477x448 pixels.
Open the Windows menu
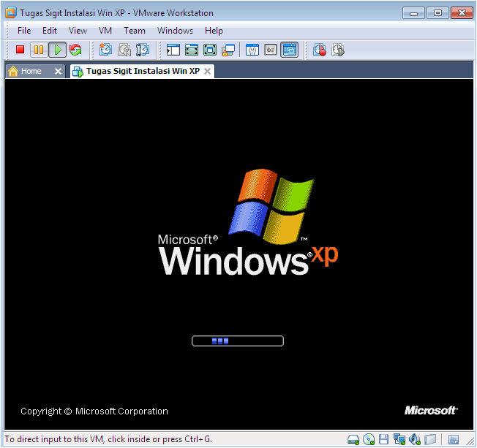point(175,31)
